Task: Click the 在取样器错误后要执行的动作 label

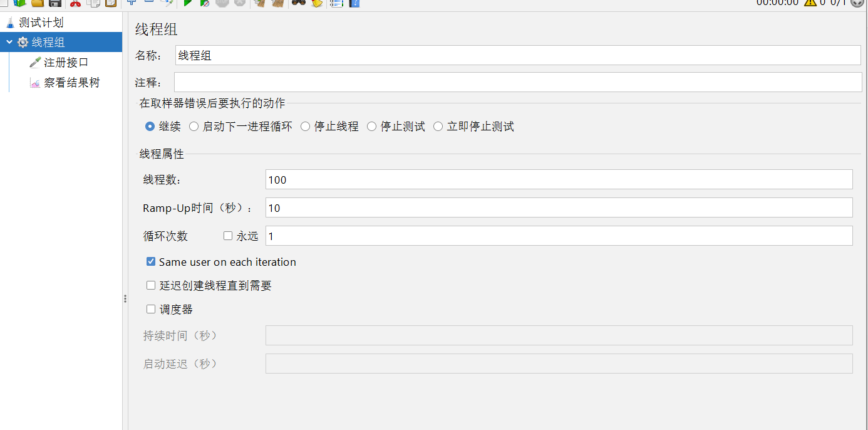Action: coord(212,103)
